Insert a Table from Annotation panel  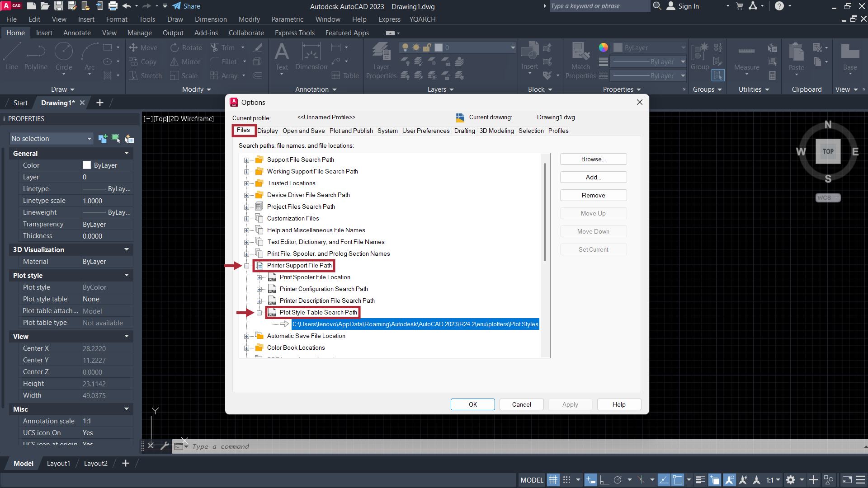(x=345, y=76)
